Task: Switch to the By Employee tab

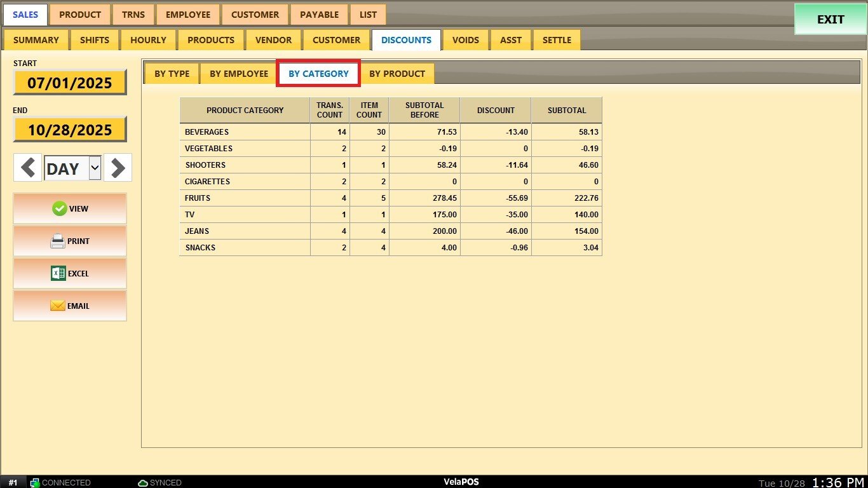Action: pyautogui.click(x=239, y=74)
